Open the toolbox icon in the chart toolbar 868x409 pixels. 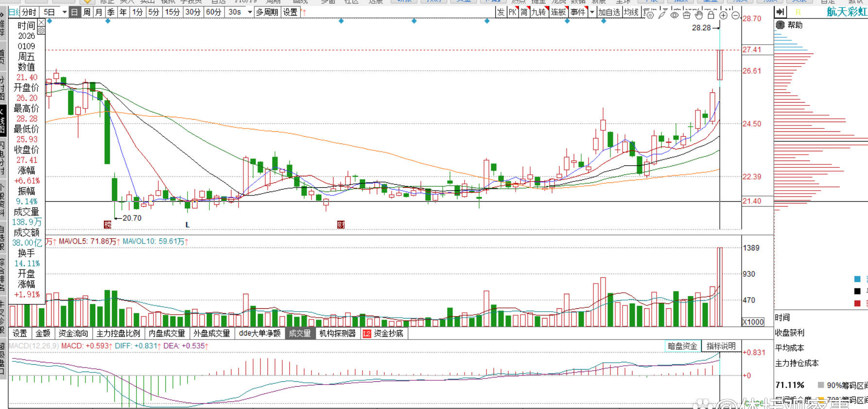tap(686, 15)
